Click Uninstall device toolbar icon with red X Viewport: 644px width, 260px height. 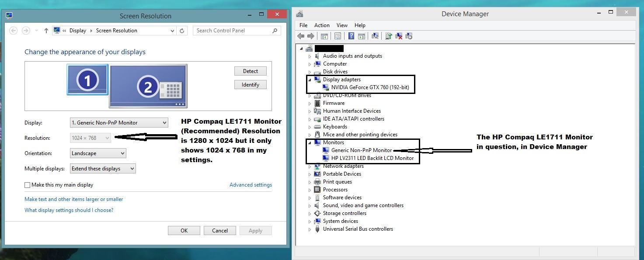point(399,36)
